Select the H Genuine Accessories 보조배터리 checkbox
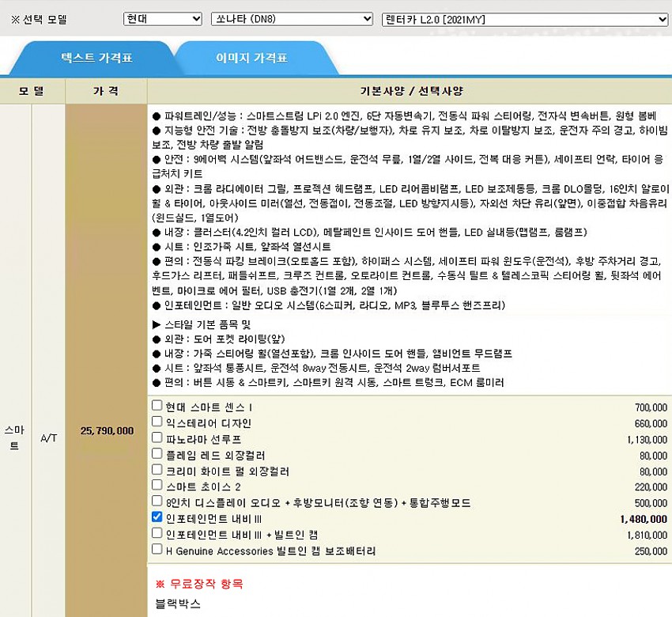 [157, 549]
